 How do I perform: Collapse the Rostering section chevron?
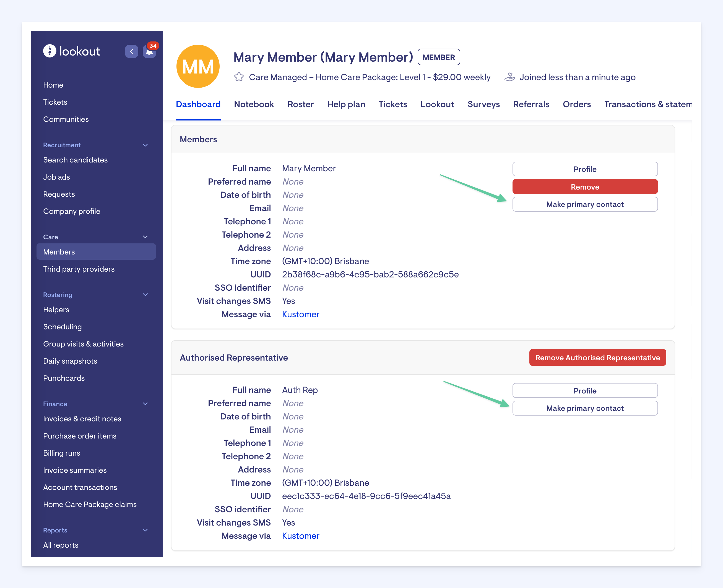pos(145,295)
